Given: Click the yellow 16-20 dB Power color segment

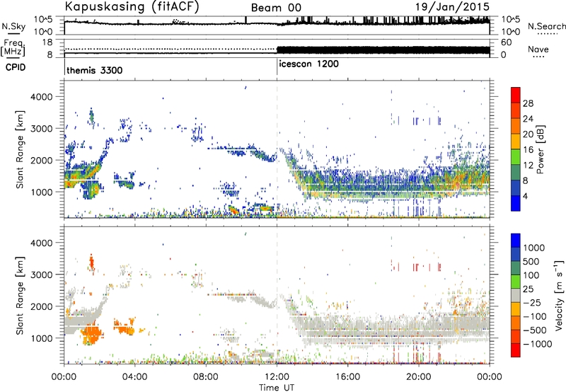Looking at the screenshot, I should coord(516,141).
